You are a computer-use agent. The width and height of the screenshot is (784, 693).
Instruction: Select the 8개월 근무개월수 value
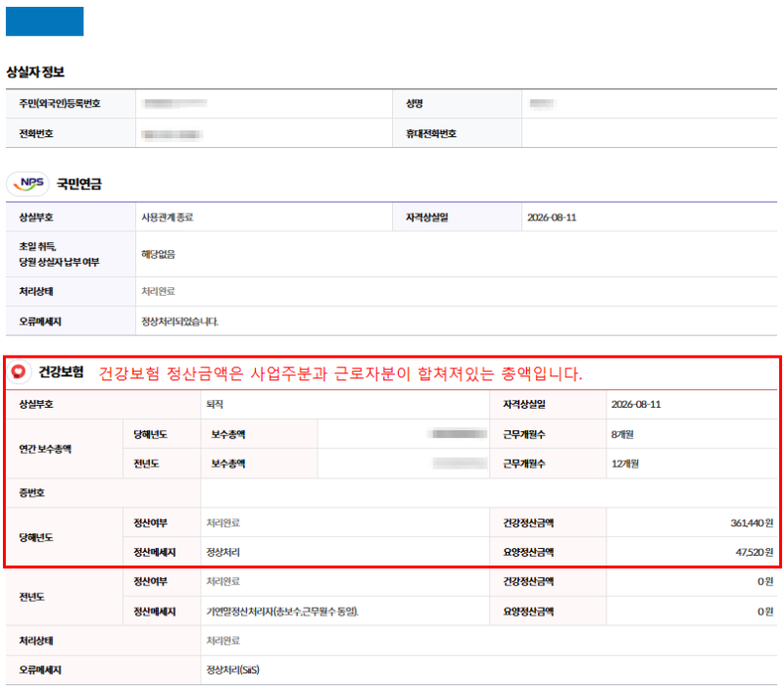(x=622, y=434)
